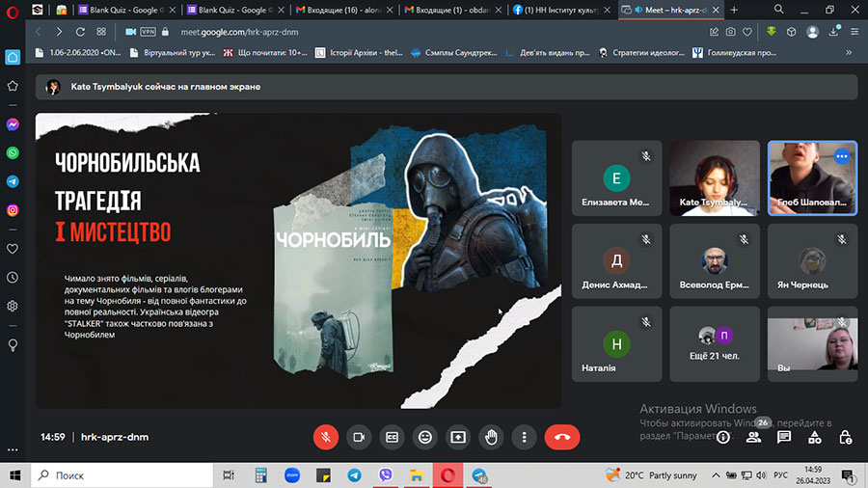Open bookmarks heart in sidebar

pos(13,249)
